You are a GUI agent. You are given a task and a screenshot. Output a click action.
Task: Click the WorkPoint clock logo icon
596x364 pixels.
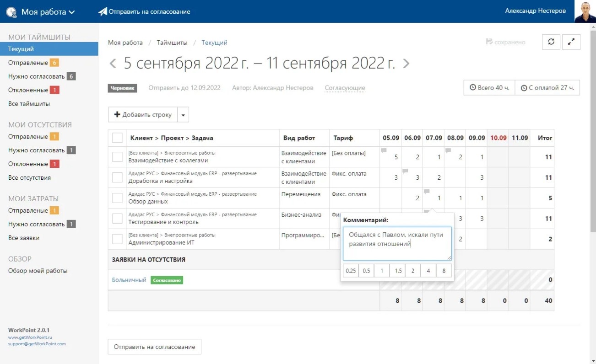tap(11, 12)
